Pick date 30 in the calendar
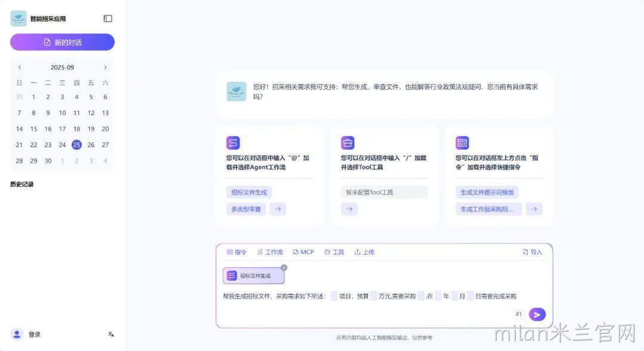 (x=48, y=161)
